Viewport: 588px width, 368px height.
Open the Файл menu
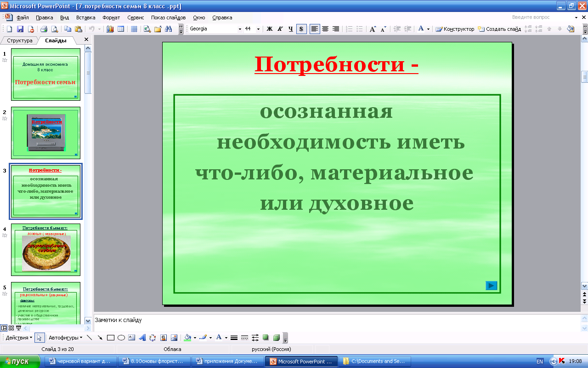(x=23, y=17)
